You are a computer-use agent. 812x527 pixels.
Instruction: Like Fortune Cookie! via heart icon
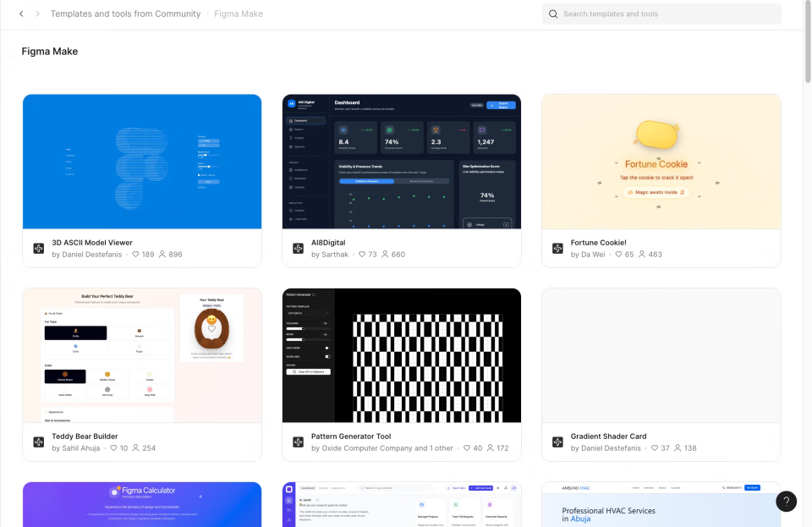coord(618,254)
